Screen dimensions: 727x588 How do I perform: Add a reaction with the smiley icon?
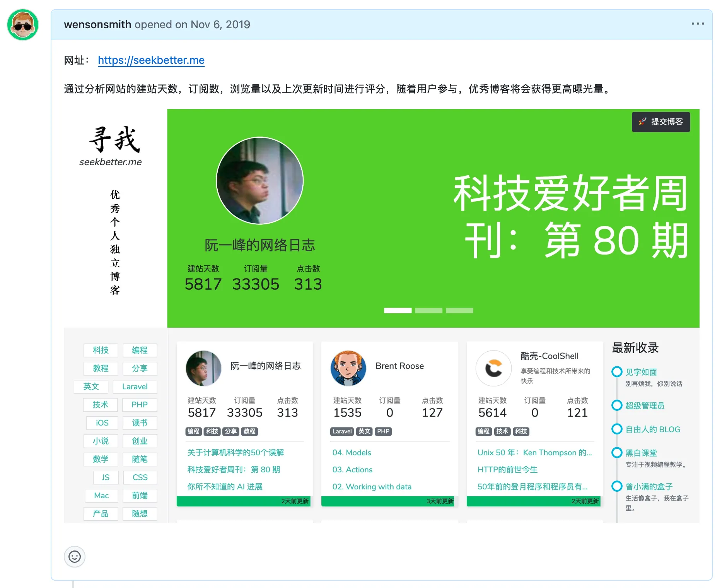[x=74, y=557]
